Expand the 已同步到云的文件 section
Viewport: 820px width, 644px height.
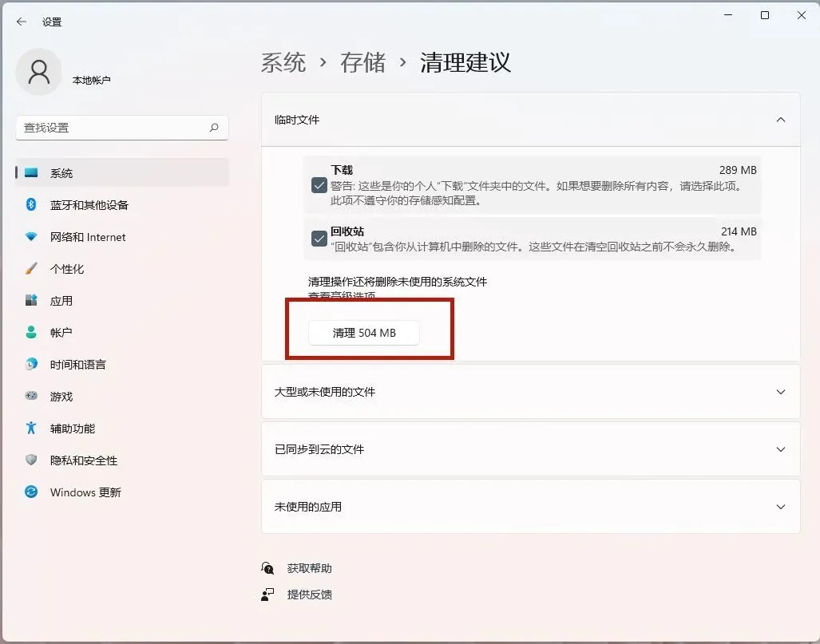pyautogui.click(x=780, y=449)
